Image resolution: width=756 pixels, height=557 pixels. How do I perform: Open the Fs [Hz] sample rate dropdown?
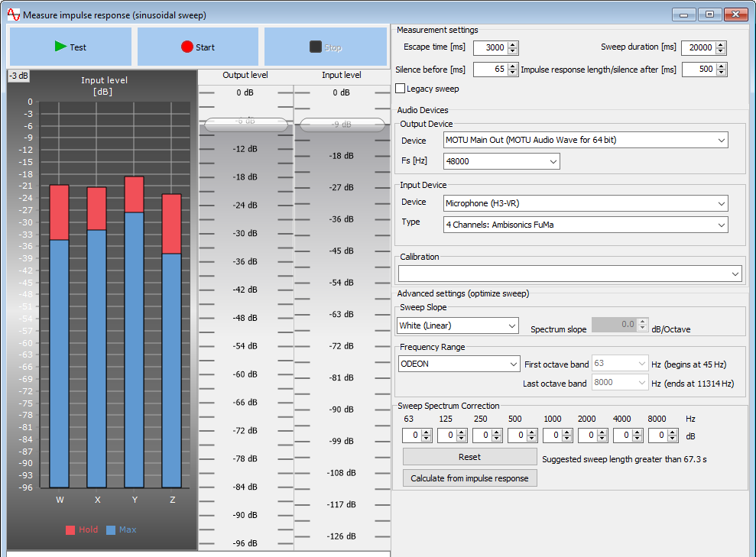tap(501, 161)
